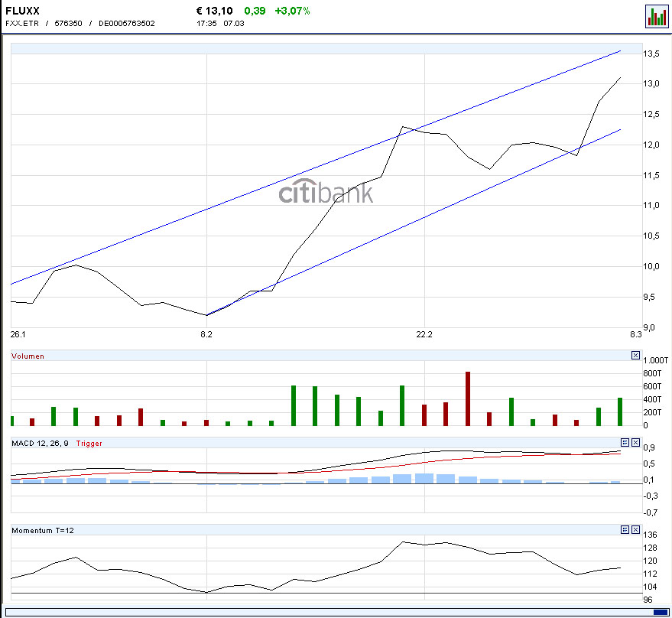Click the 104 momentum axis label
Screen dimensions: 672x618
tap(650, 587)
